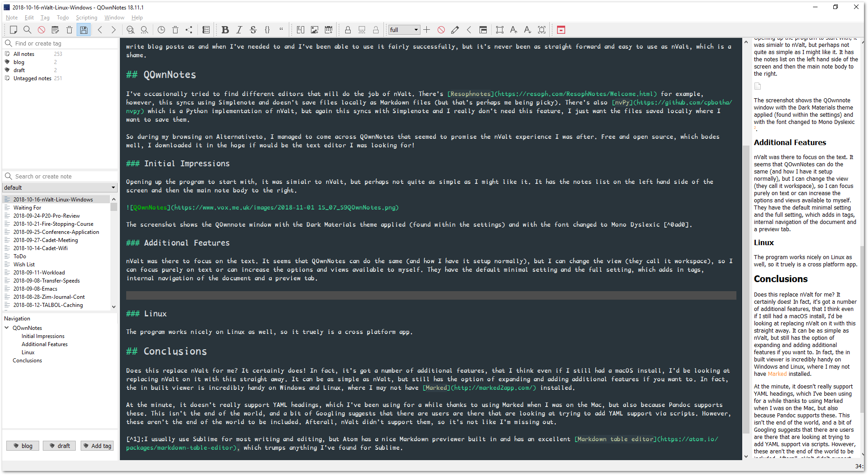Focus the 'Search or create note' field
868x475 pixels.
[x=60, y=176]
